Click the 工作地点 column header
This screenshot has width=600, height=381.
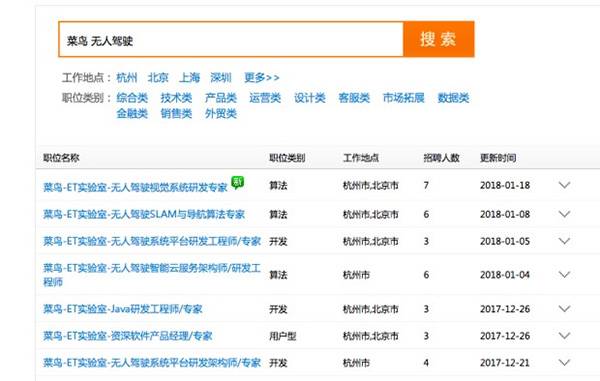coord(361,158)
